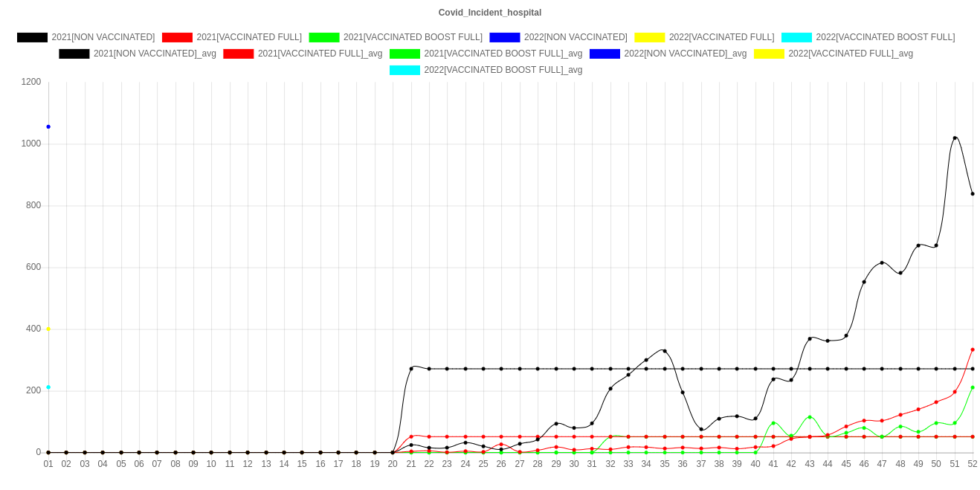Click the cyan data point at week 01

pos(48,387)
